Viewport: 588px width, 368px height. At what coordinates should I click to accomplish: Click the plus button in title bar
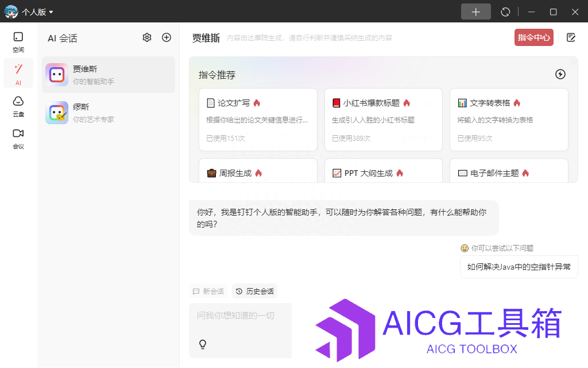pos(475,11)
